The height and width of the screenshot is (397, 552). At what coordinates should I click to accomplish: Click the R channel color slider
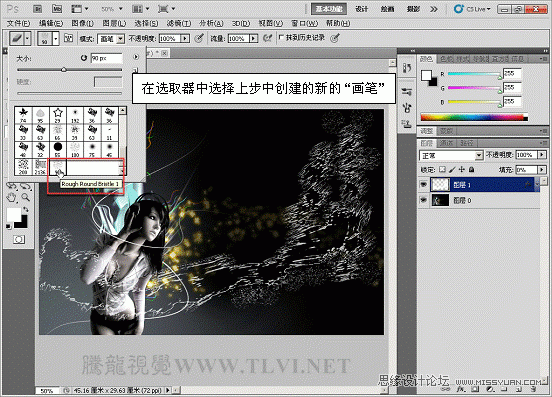tap(474, 75)
